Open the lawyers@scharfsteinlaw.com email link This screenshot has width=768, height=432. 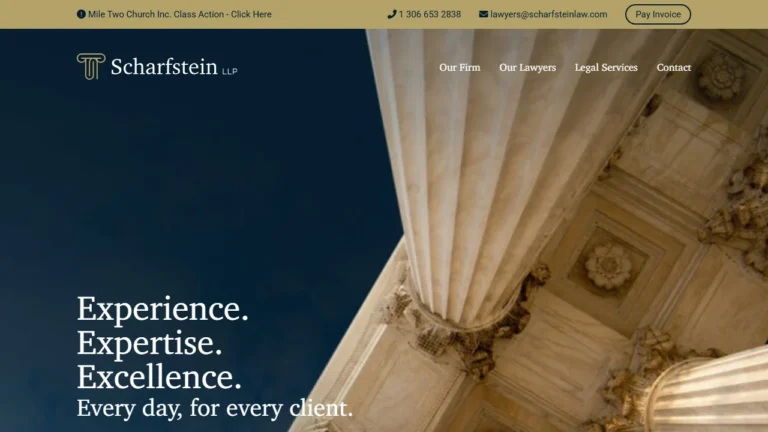pos(549,14)
